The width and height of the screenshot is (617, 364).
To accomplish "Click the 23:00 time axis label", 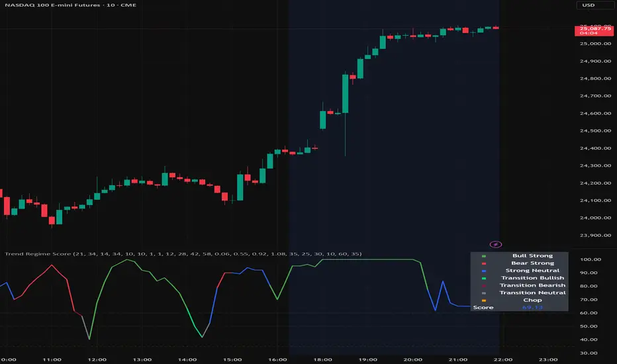I will (x=548, y=359).
